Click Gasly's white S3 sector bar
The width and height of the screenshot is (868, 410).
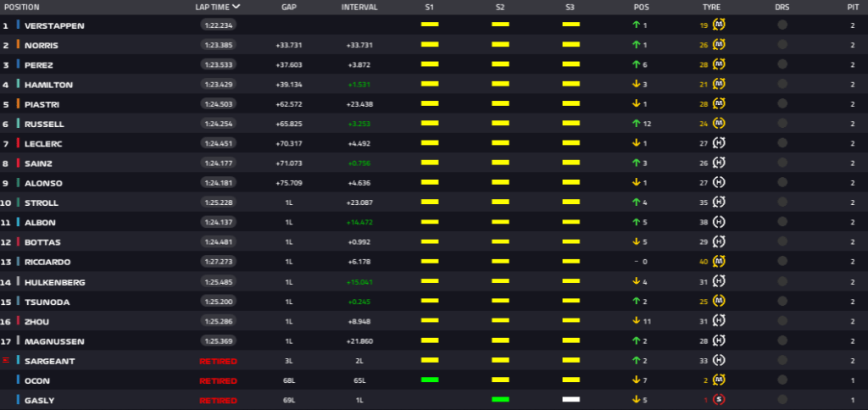pos(570,399)
